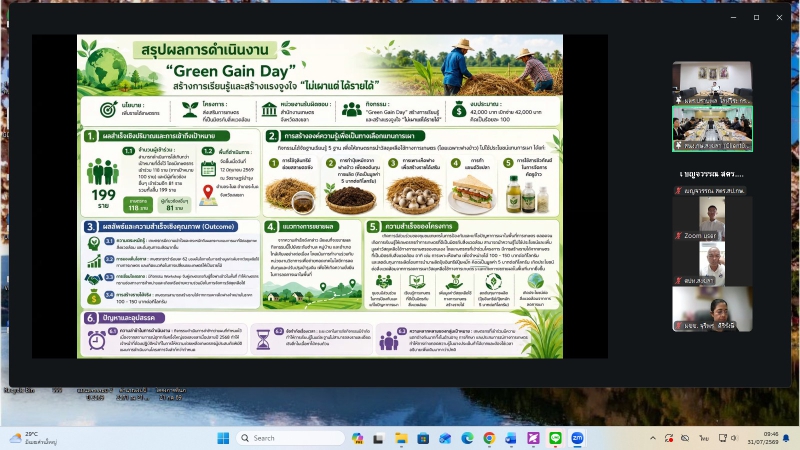800x450 pixels.
Task: Open the Windows Start menu
Action: tap(223, 438)
